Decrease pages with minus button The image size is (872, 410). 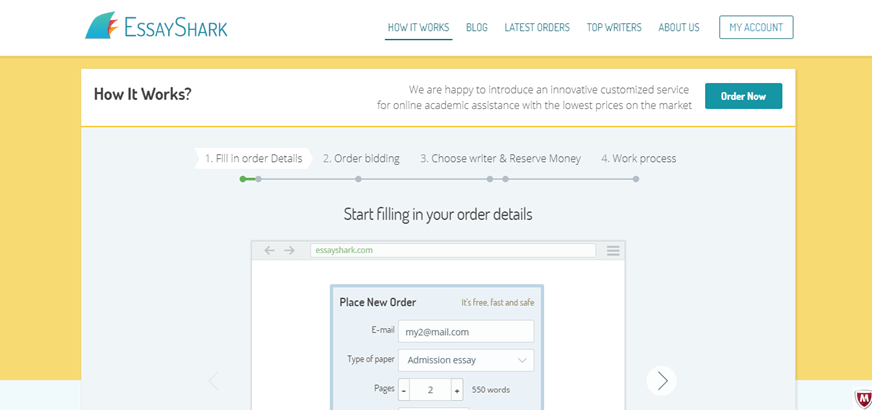404,390
